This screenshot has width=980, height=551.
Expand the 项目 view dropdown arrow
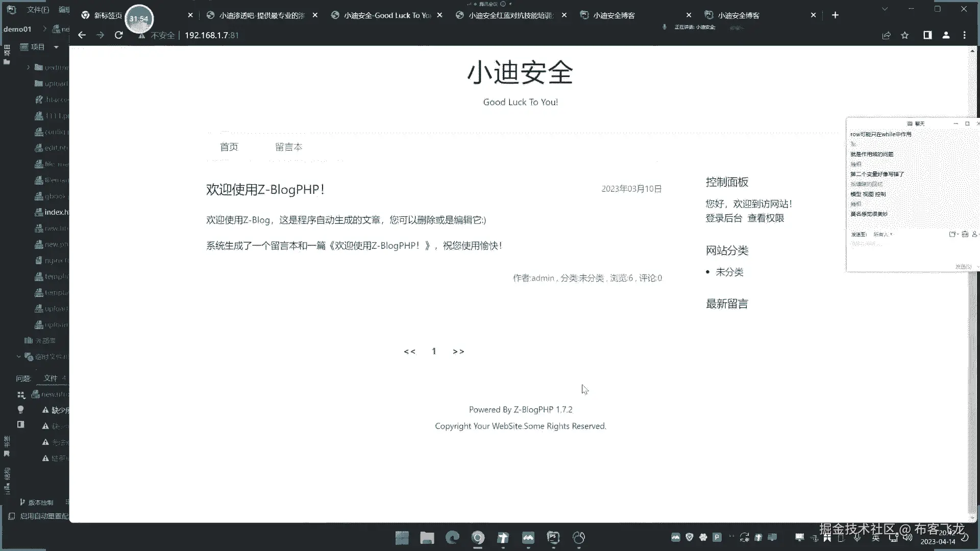[x=56, y=47]
